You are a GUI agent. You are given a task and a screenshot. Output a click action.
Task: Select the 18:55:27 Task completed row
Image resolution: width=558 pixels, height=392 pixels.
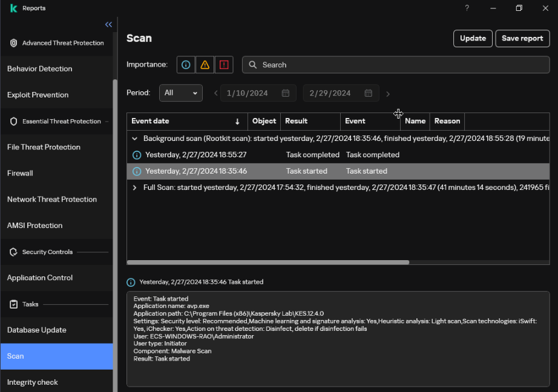click(x=338, y=155)
